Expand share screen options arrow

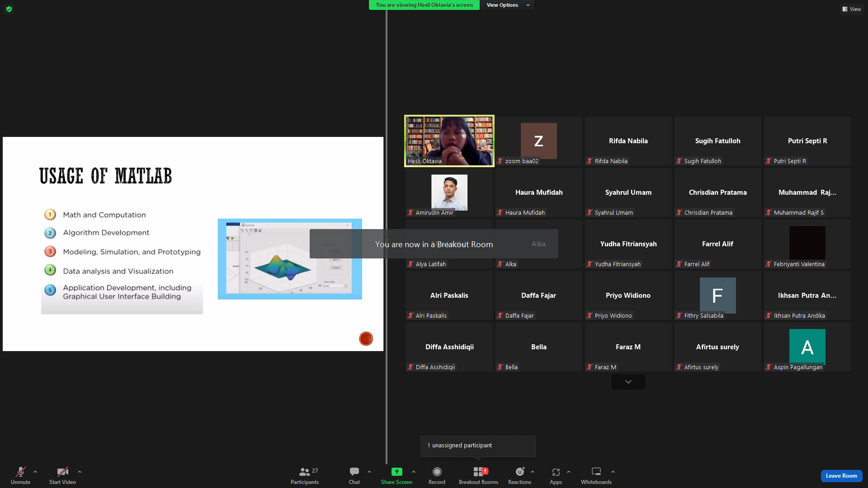tap(414, 472)
